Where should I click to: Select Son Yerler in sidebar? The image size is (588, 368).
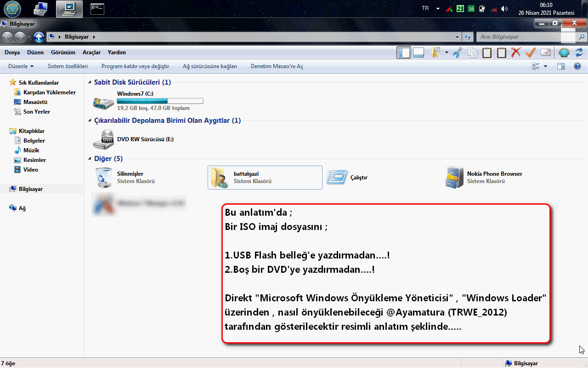(37, 112)
